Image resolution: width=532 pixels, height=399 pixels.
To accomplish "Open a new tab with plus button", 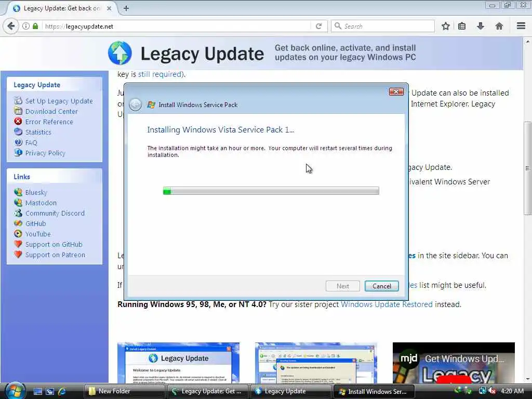I will tap(126, 8).
